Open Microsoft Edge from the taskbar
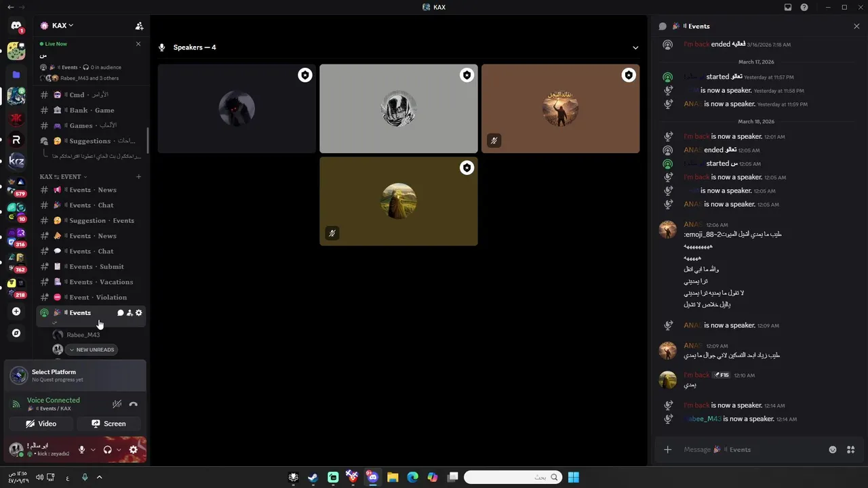The height and width of the screenshot is (488, 868). (412, 477)
